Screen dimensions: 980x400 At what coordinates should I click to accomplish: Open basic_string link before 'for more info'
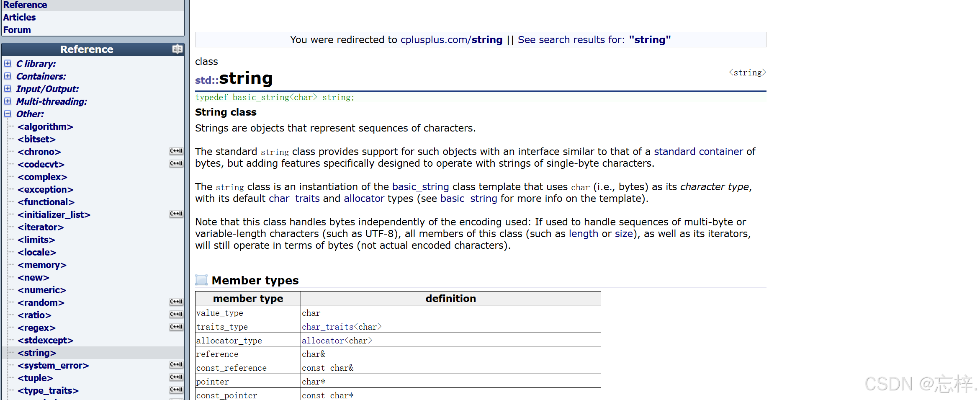click(468, 199)
